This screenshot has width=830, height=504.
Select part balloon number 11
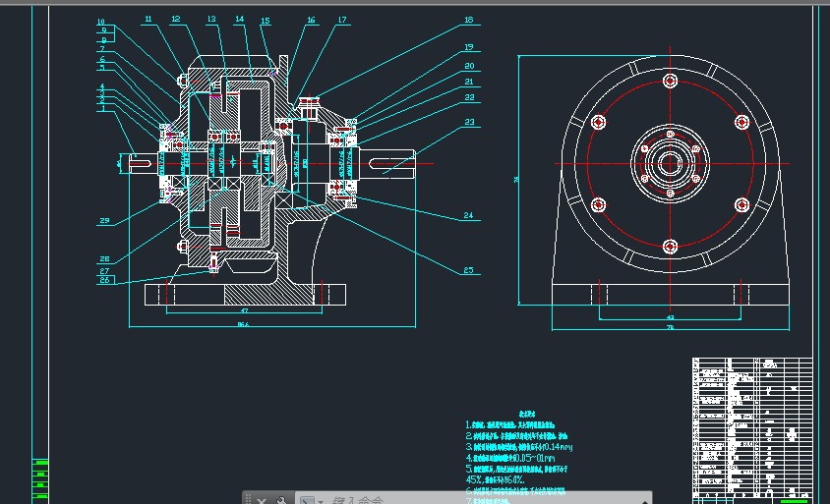(148, 19)
